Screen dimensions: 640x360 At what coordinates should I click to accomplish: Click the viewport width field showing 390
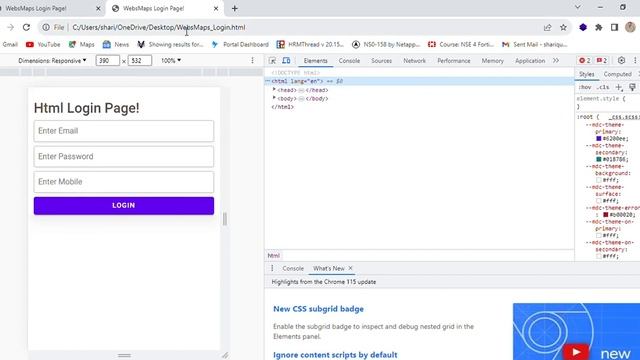tap(108, 60)
